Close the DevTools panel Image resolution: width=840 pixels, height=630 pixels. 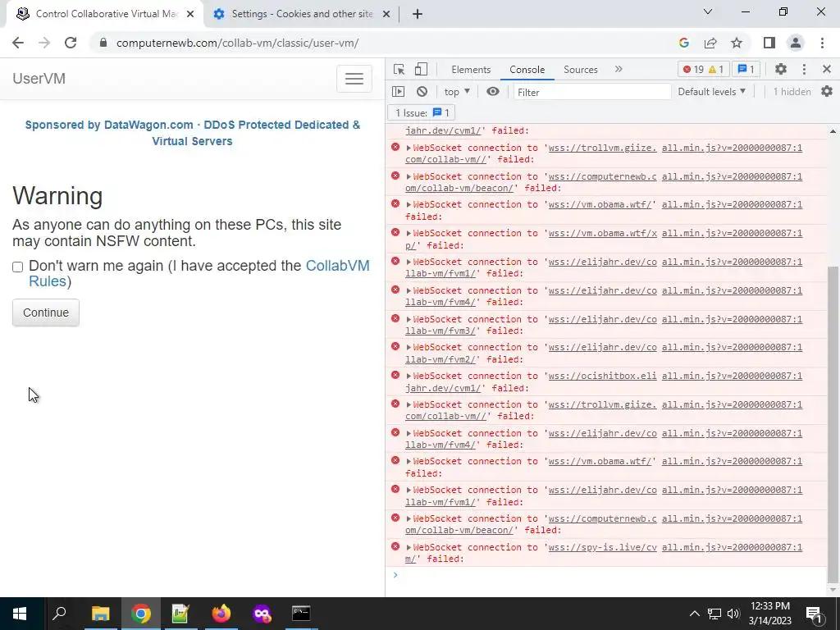(x=827, y=69)
